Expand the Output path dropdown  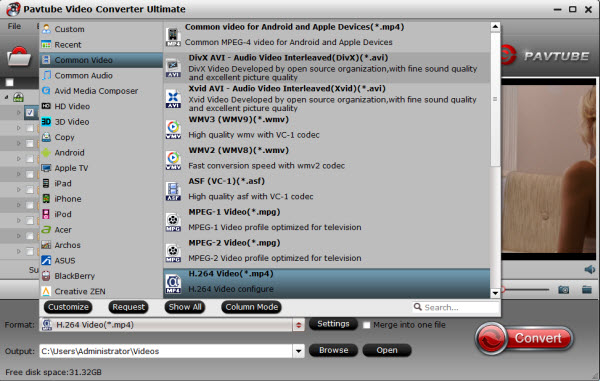coord(298,351)
